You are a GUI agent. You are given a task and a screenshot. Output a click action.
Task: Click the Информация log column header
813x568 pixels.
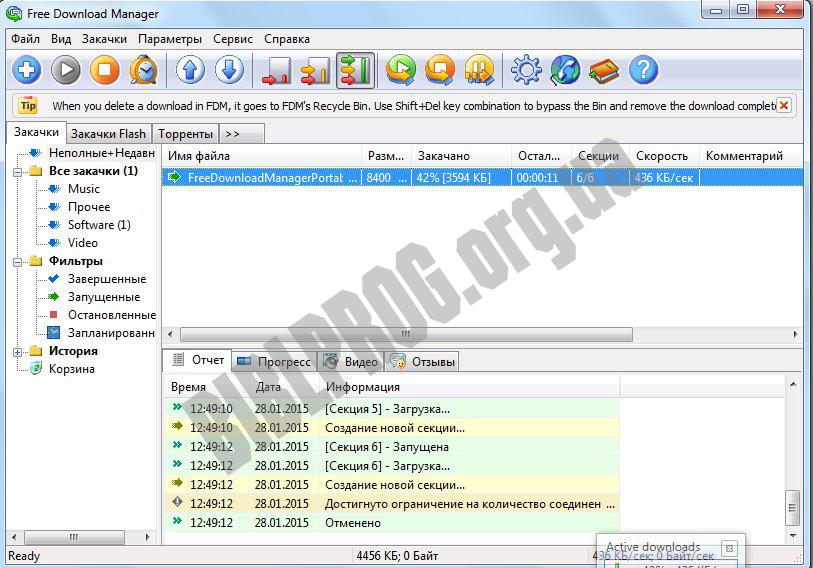(469, 387)
